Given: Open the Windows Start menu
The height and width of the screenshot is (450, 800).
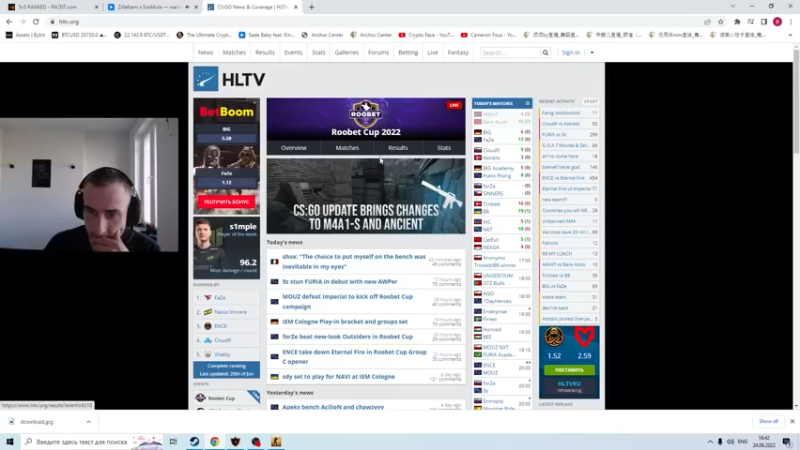Looking at the screenshot, I should tap(10, 441).
